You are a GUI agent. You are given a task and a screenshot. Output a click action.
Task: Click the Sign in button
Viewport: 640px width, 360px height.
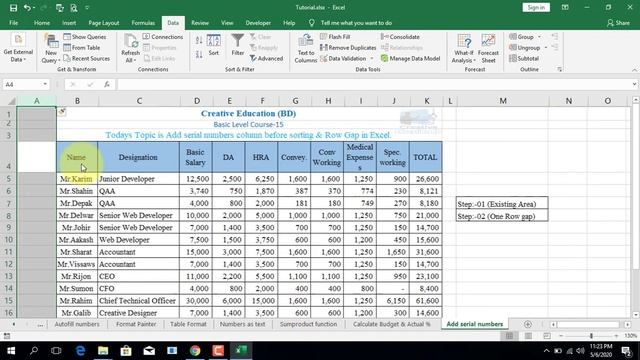tap(536, 7)
